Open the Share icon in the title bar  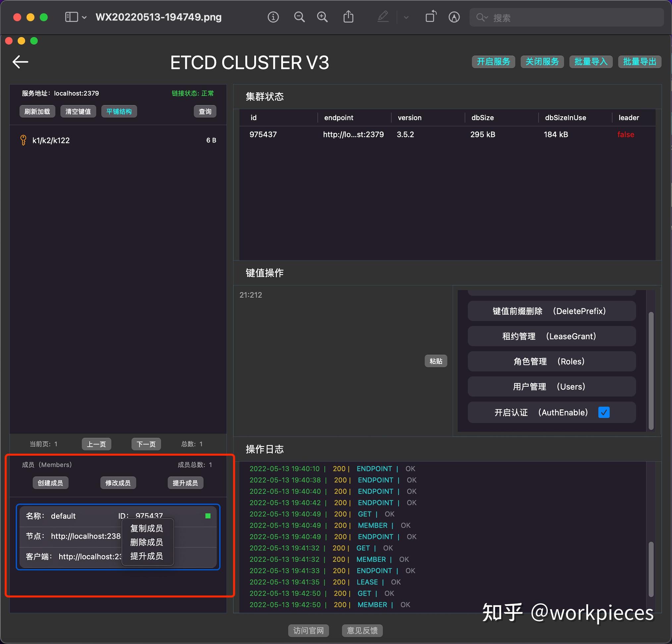349,17
